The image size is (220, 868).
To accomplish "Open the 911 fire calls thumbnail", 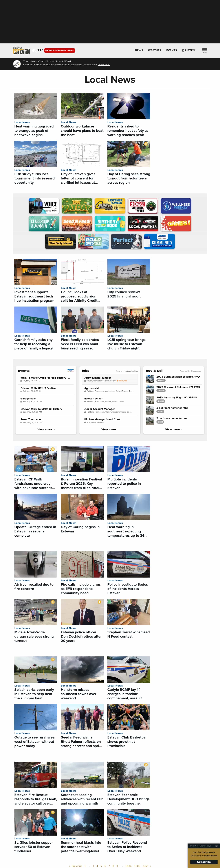I will coord(82,564).
